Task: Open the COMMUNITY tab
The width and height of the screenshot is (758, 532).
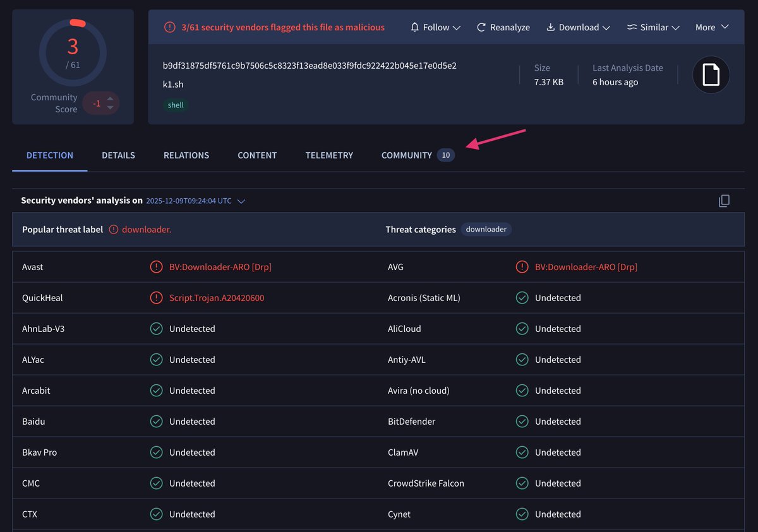Action: 418,155
